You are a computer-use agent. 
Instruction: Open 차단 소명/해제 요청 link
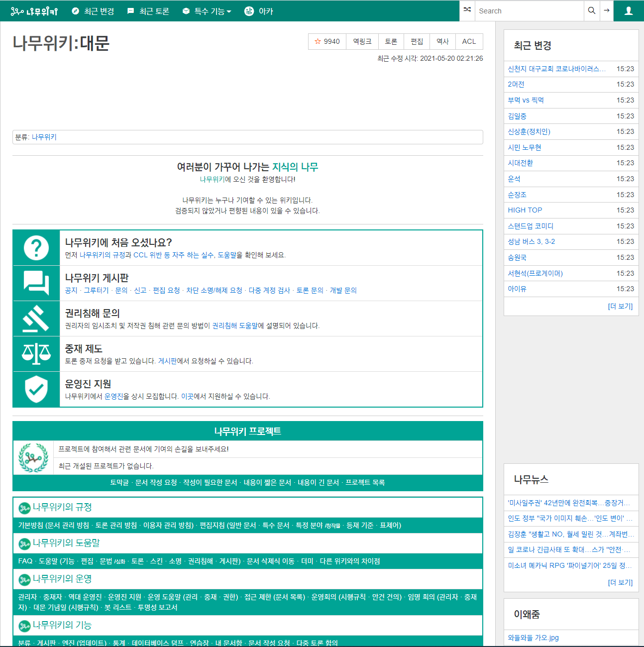coord(214,290)
